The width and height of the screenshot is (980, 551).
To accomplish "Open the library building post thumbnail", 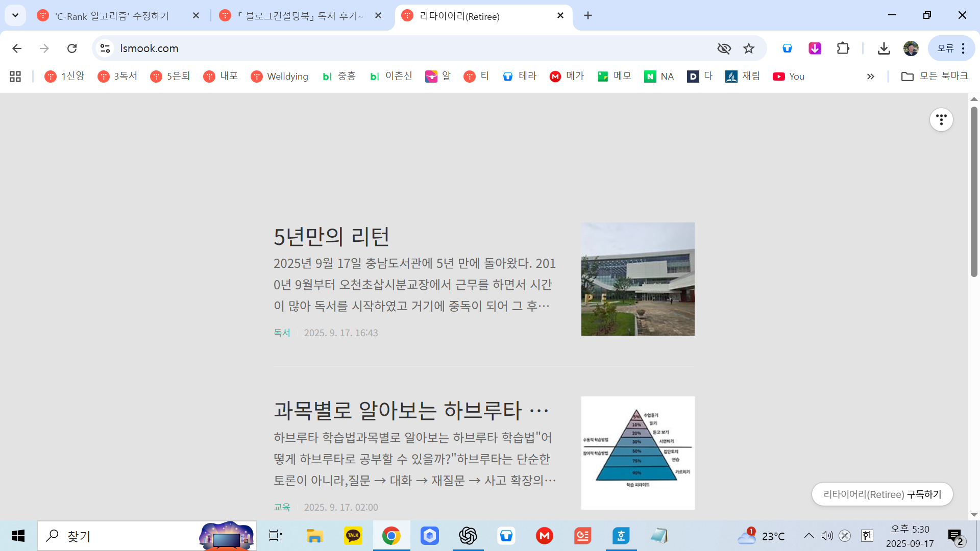I will click(638, 279).
